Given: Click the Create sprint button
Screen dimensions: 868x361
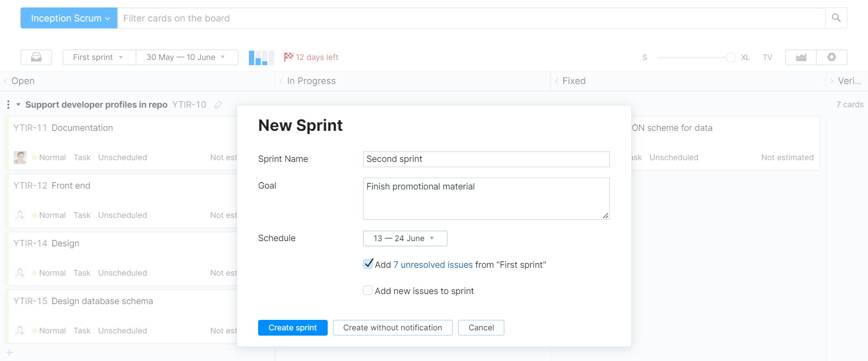Looking at the screenshot, I should [292, 327].
